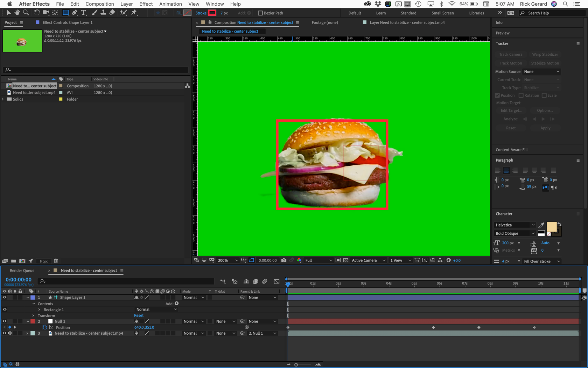Open the red Stroke color swatch
The height and width of the screenshot is (368, 588).
(212, 13)
